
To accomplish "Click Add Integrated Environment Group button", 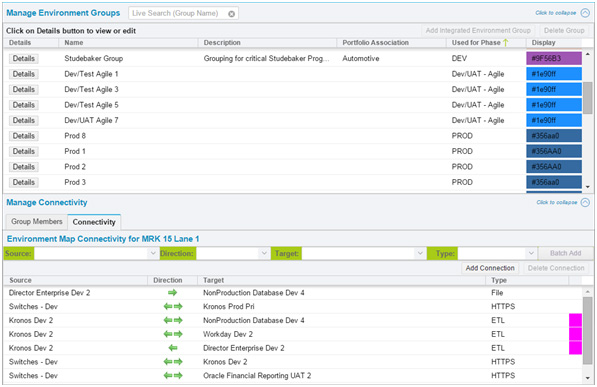I will point(478,30).
